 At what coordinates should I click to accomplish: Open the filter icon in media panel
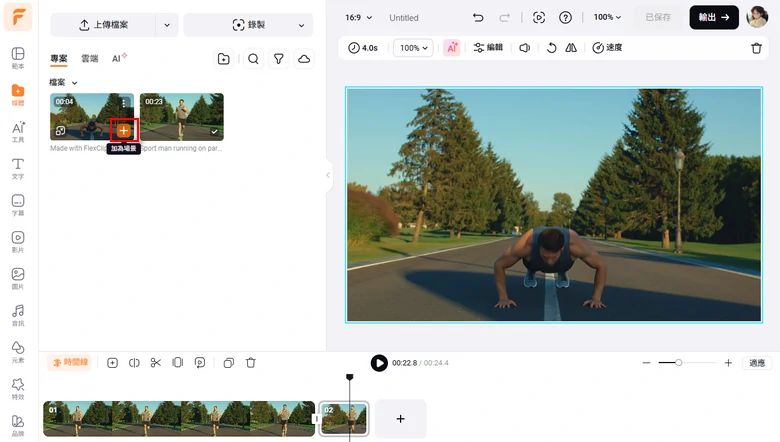click(x=279, y=59)
